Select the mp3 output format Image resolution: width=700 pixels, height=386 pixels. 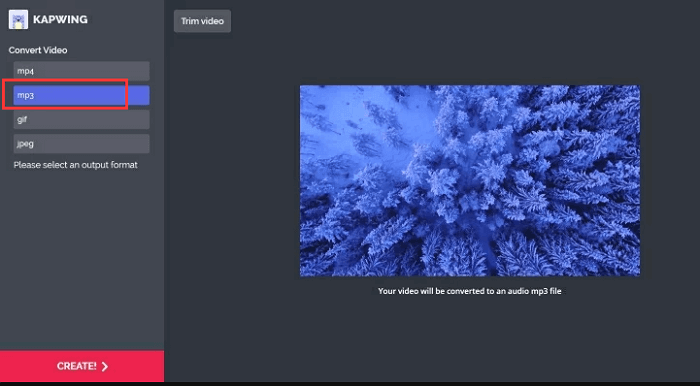pyautogui.click(x=81, y=95)
